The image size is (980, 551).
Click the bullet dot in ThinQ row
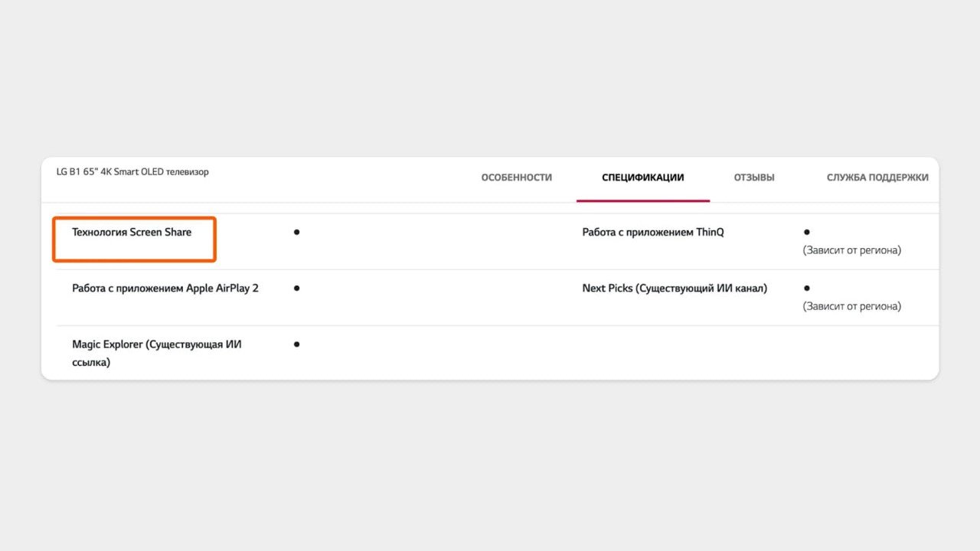(x=807, y=232)
